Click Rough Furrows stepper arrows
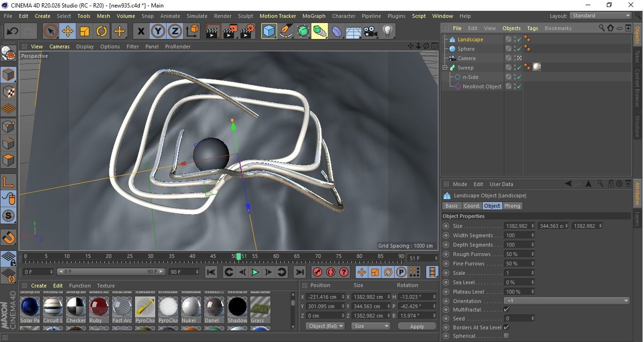 533,254
